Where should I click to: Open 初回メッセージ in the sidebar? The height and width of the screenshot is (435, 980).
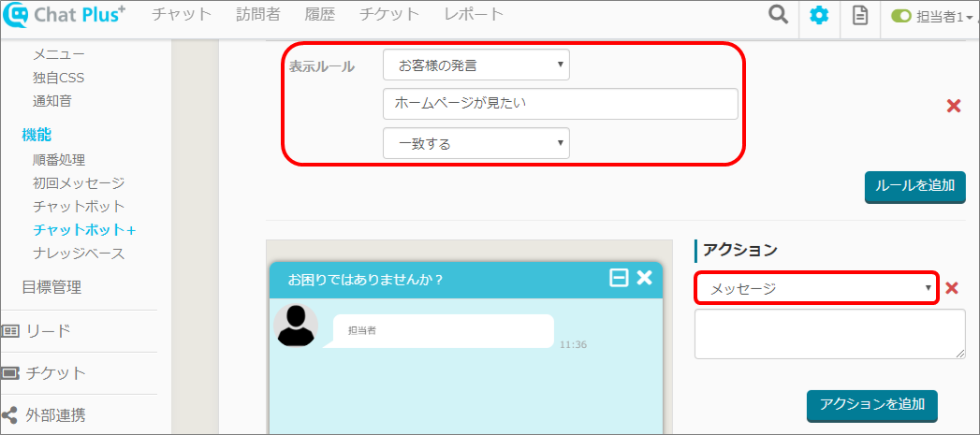pyautogui.click(x=79, y=183)
